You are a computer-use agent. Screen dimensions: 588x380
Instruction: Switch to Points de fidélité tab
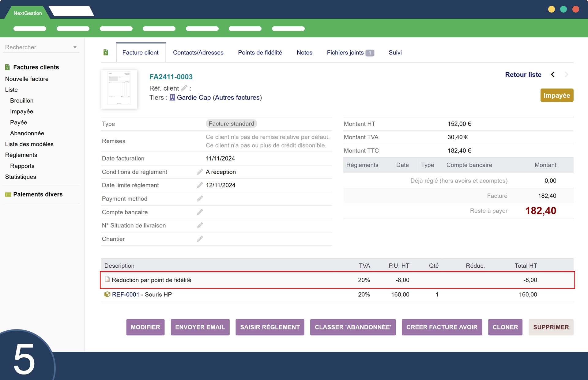(x=260, y=52)
